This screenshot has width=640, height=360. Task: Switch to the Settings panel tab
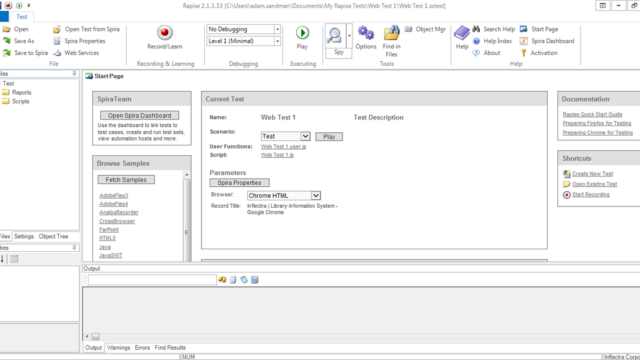point(24,236)
